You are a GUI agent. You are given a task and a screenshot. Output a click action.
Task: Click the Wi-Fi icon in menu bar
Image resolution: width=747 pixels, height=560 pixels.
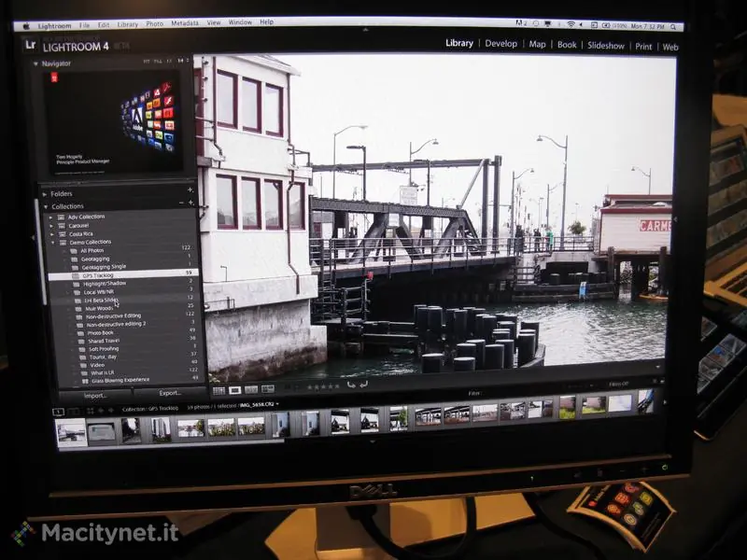coord(571,24)
